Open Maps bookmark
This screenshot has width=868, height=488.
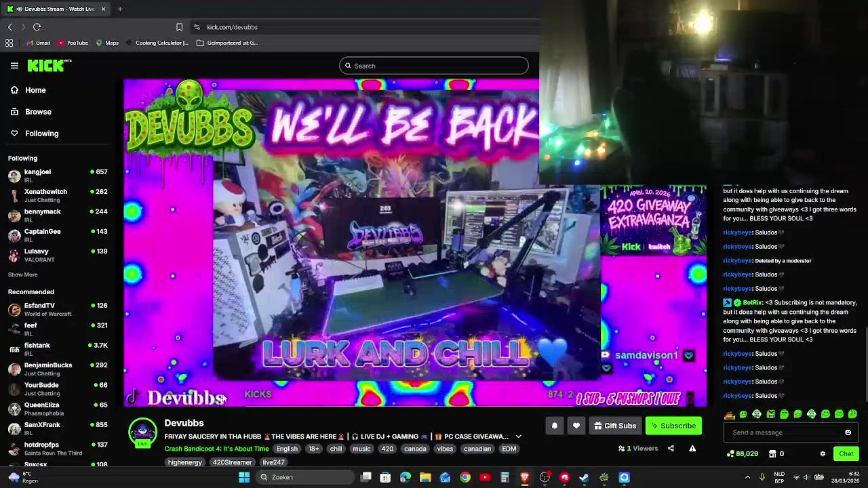(107, 43)
